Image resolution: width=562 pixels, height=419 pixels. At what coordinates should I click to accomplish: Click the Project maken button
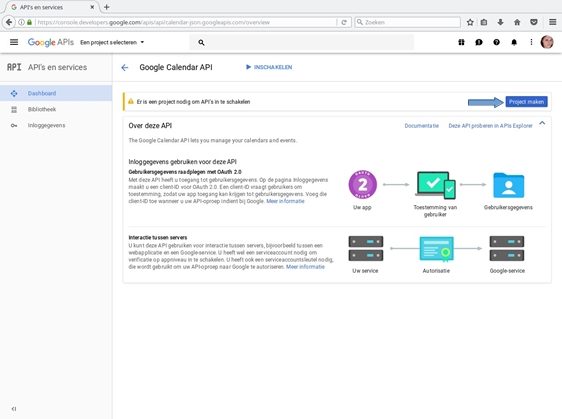click(526, 102)
